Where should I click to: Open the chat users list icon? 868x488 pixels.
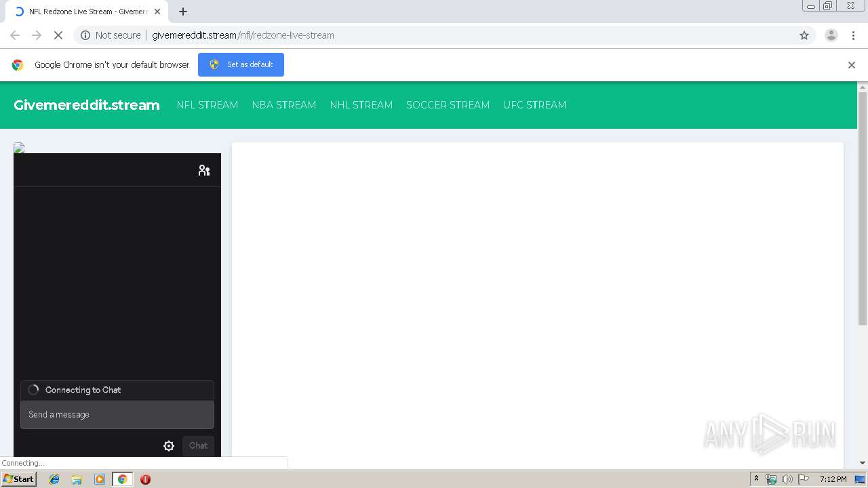coord(203,170)
